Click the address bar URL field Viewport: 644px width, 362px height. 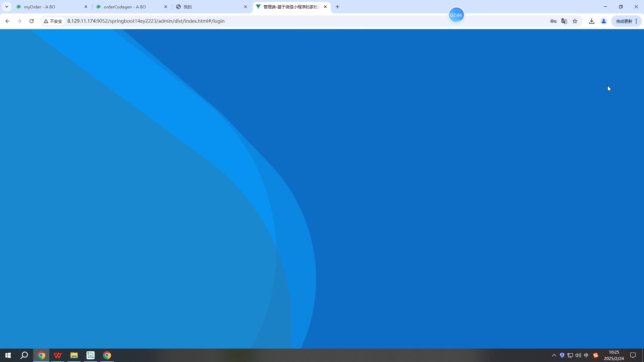tap(268, 21)
